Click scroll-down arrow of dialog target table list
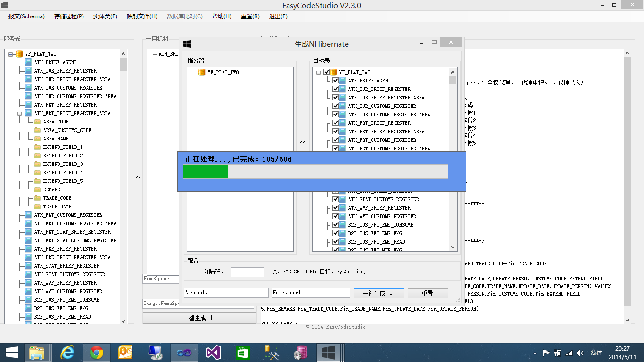 point(453,247)
